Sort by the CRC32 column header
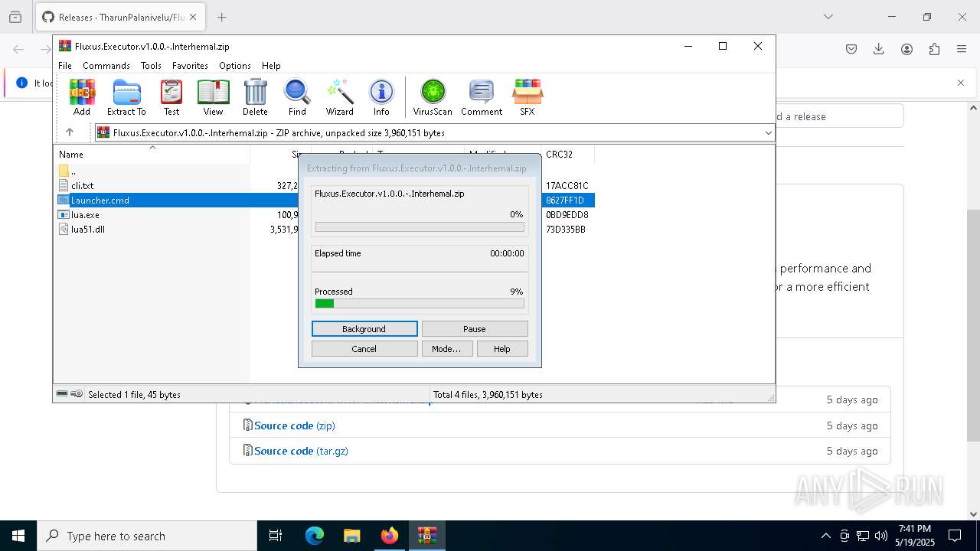 coord(567,154)
